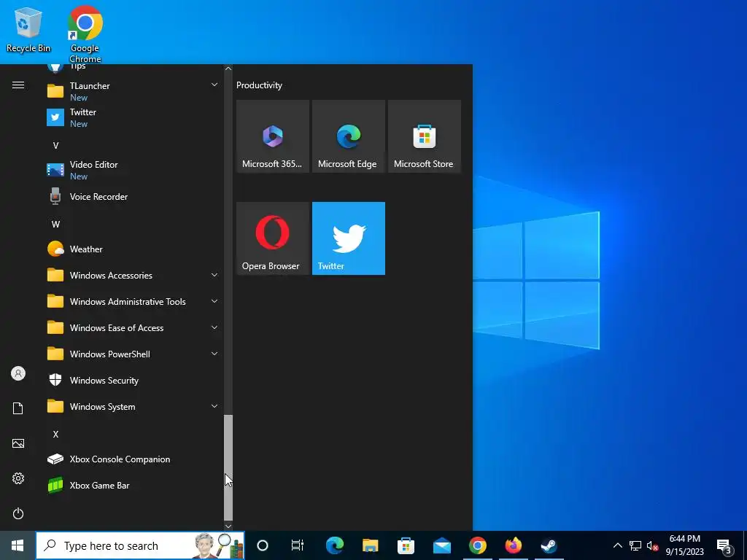The width and height of the screenshot is (747, 560).
Task: Expand the Windows Accessories folder
Action: coord(132,275)
